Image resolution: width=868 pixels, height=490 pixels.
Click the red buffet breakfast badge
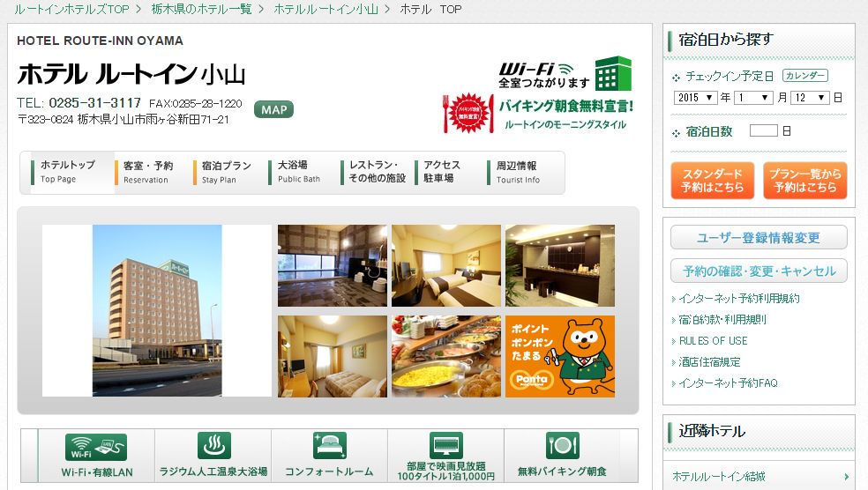coord(468,114)
